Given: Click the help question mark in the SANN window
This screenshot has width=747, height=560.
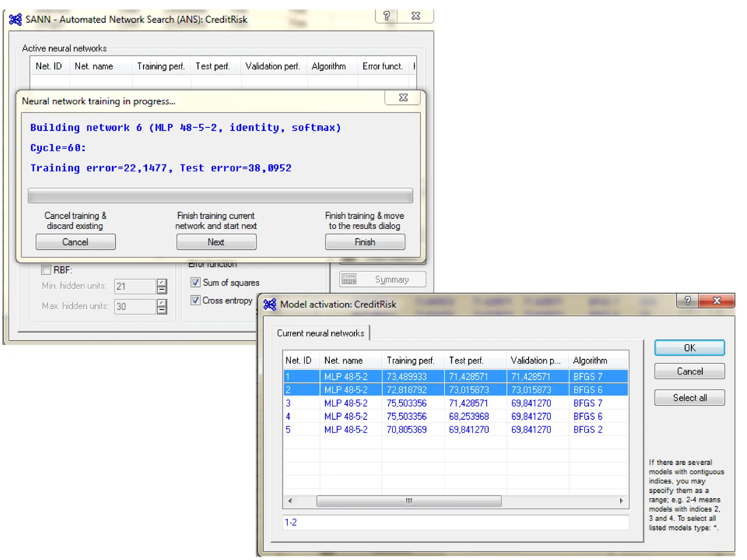Looking at the screenshot, I should (x=387, y=16).
